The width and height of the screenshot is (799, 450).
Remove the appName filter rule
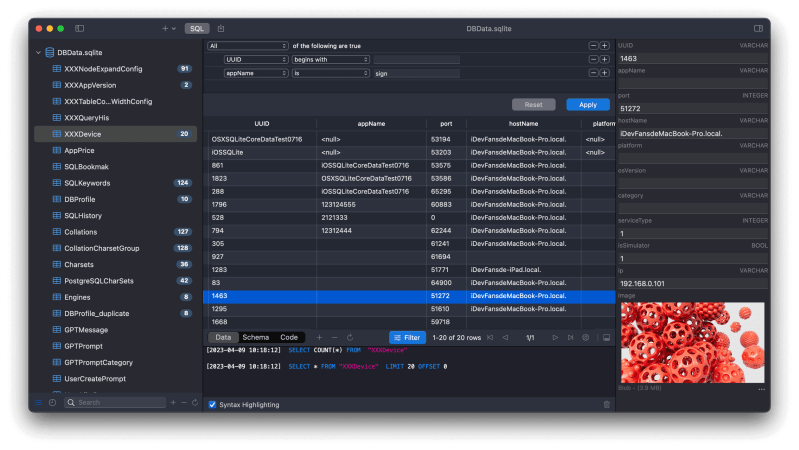(x=593, y=73)
